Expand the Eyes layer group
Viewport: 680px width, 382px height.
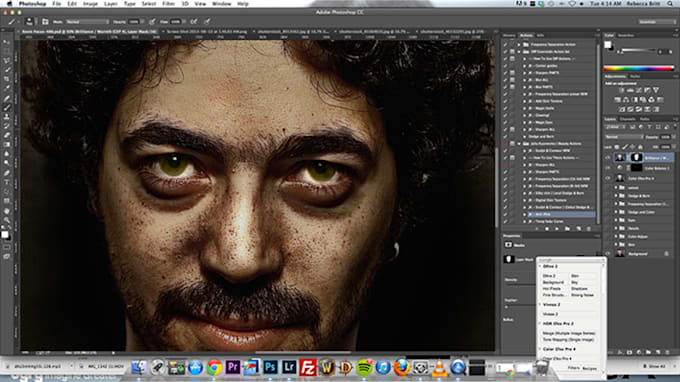point(616,220)
